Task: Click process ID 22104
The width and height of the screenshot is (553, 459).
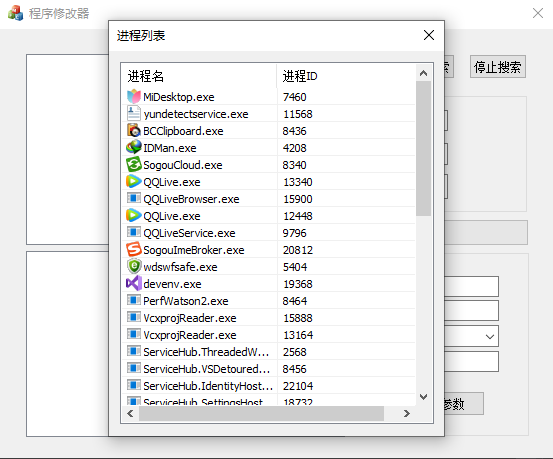Action: click(298, 386)
